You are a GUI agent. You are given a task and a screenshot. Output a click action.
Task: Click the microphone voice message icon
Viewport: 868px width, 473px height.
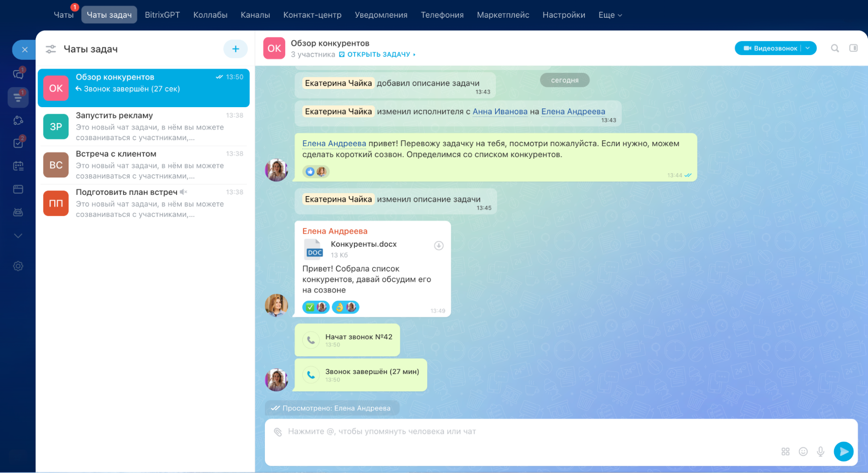tap(820, 452)
